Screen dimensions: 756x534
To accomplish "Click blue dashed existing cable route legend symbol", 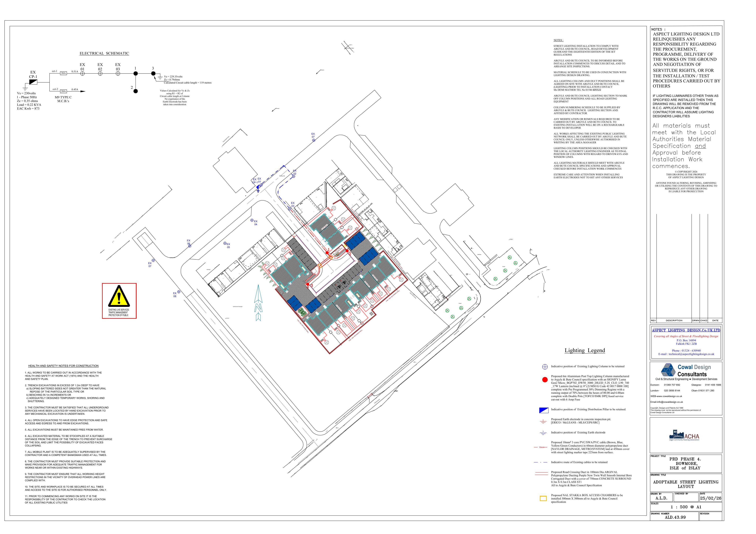I will pos(541,462).
